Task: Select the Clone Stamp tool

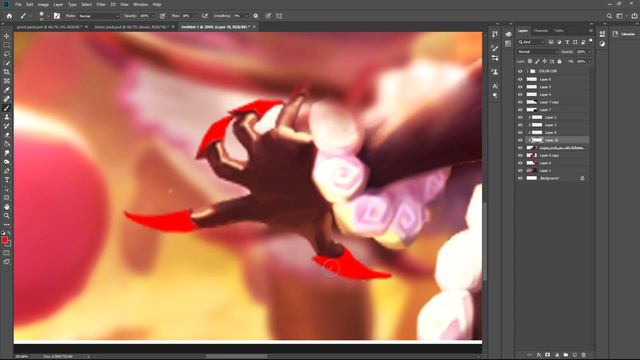Action: 7,117
